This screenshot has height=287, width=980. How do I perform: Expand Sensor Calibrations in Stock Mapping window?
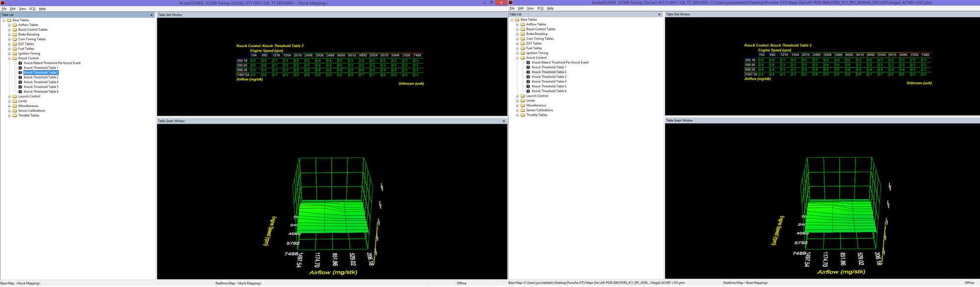click(x=9, y=111)
